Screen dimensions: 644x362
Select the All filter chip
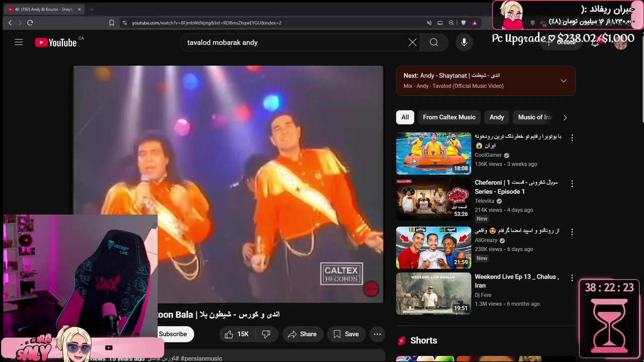405,117
